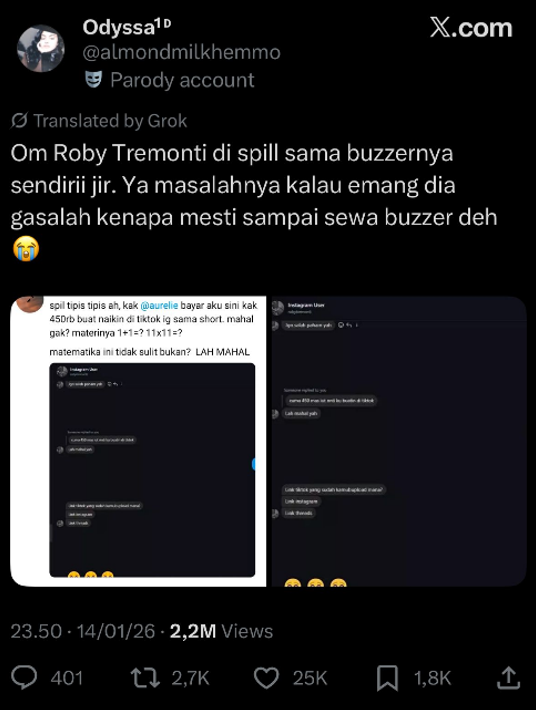Open Odyssa profile avatar

tap(41, 48)
